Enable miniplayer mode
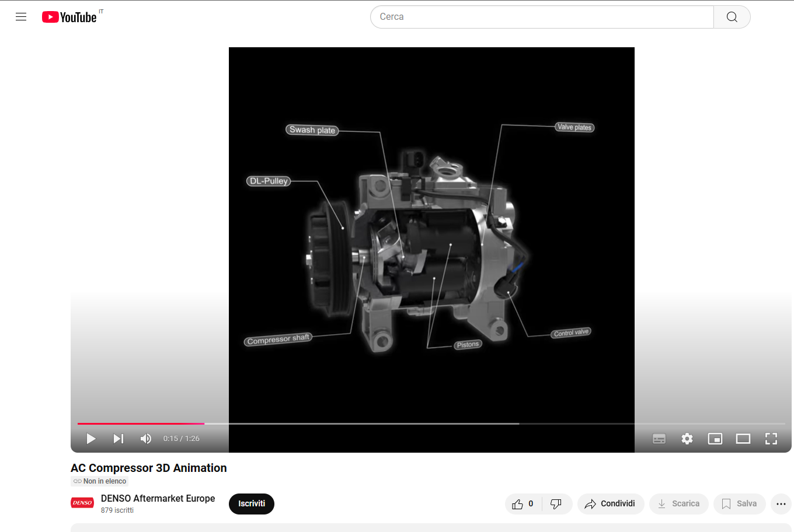794x532 pixels. pyautogui.click(x=715, y=439)
